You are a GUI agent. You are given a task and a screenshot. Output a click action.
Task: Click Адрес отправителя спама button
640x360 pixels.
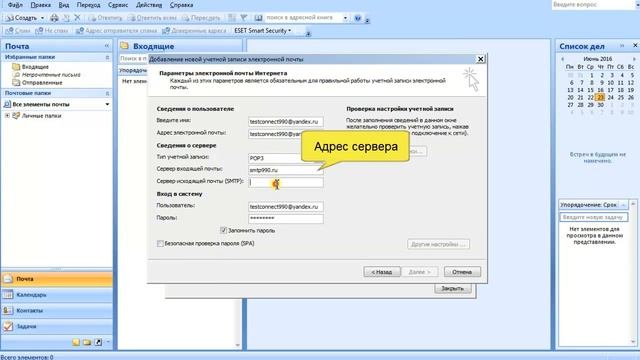pyautogui.click(x=117, y=31)
